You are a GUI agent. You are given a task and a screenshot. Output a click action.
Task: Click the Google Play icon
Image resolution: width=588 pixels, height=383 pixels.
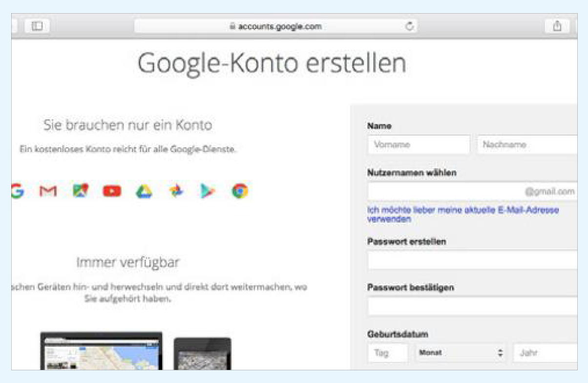(x=208, y=191)
